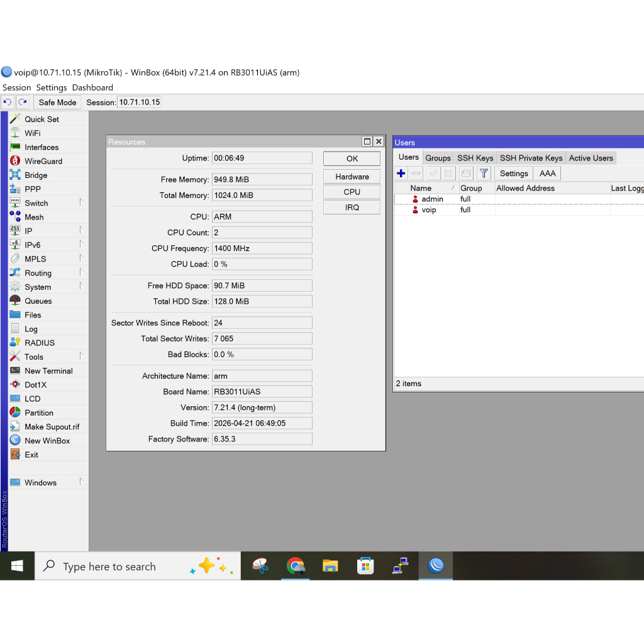
Task: Open the filter funnel in Users
Action: coord(484,174)
